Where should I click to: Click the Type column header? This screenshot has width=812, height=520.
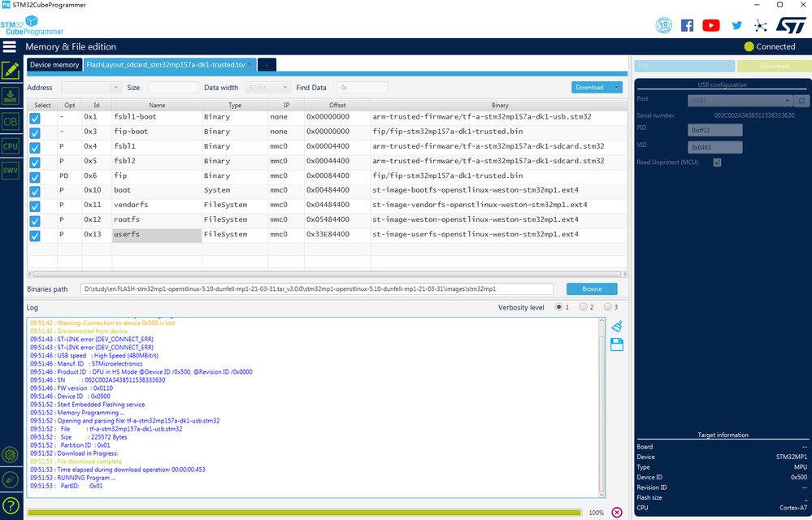(x=235, y=105)
